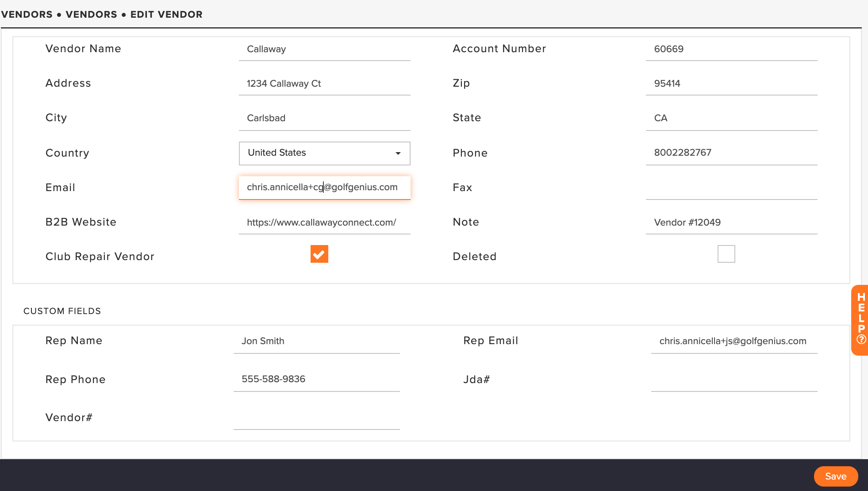Click the first VENDORS breadcrumb
This screenshot has width=868, height=491.
click(x=27, y=15)
